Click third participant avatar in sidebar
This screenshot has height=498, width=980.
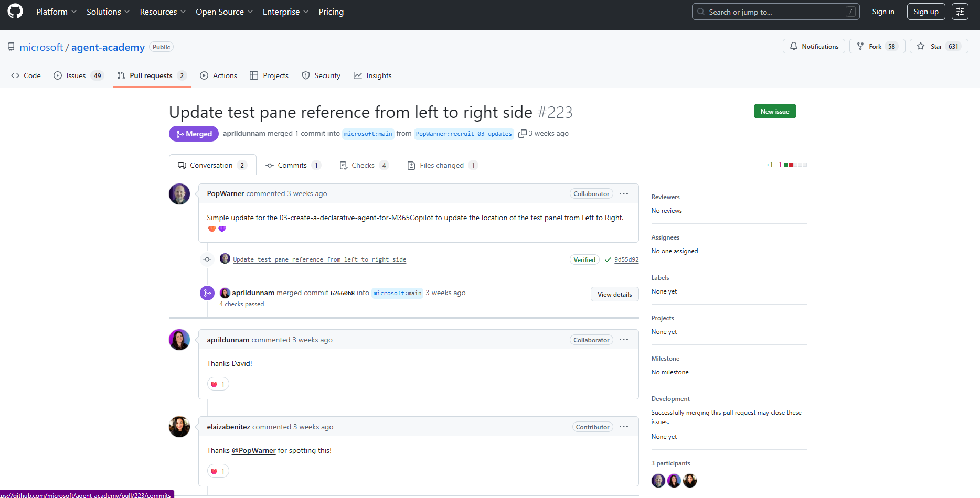pyautogui.click(x=689, y=480)
